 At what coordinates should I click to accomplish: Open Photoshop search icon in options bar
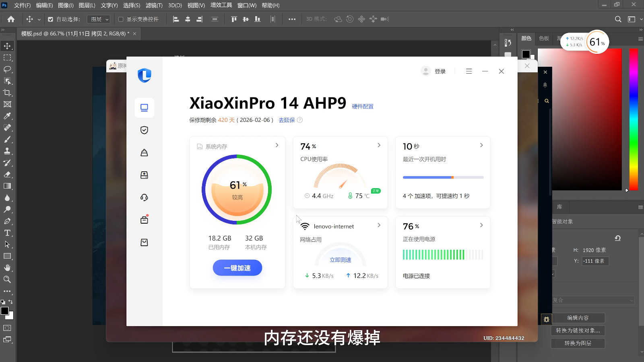click(618, 19)
